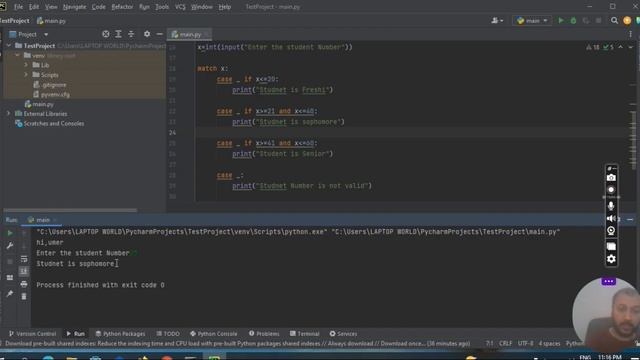Print console output icon
640x360 pixels.
point(24,284)
